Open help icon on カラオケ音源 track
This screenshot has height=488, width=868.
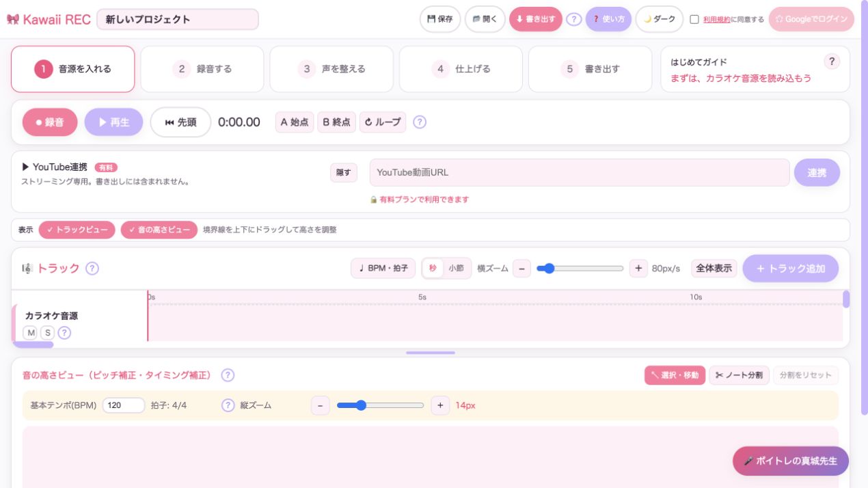[x=64, y=333]
